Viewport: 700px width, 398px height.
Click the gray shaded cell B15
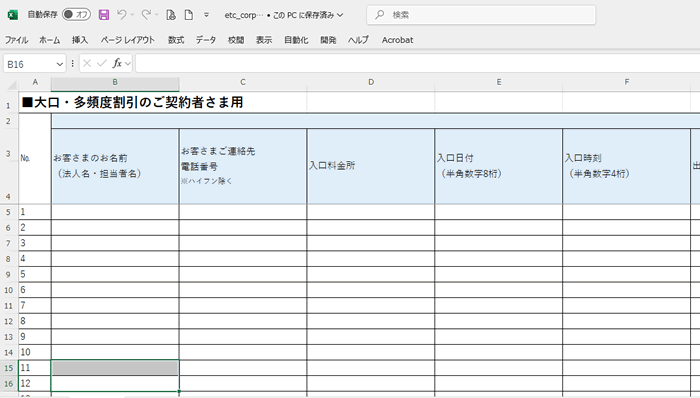[115, 368]
